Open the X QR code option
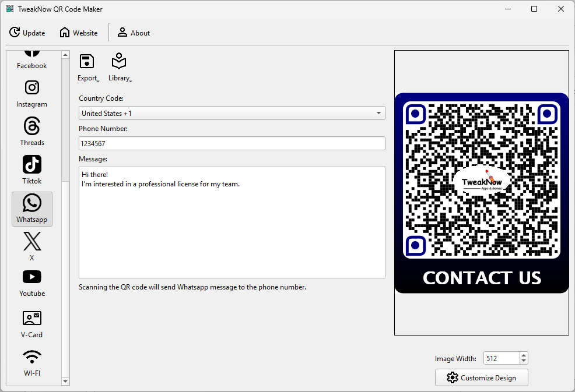The image size is (575, 392). coord(32,246)
